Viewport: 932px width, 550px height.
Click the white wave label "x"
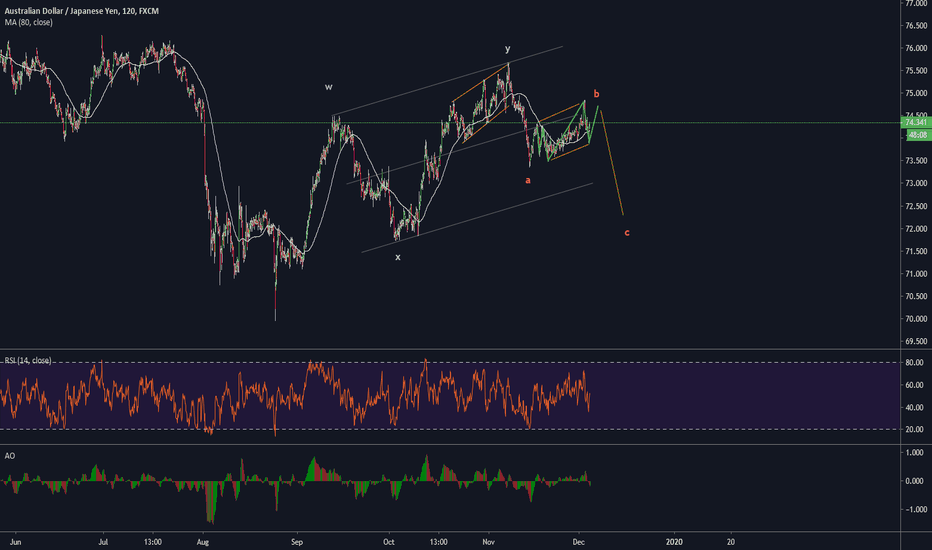click(x=397, y=257)
